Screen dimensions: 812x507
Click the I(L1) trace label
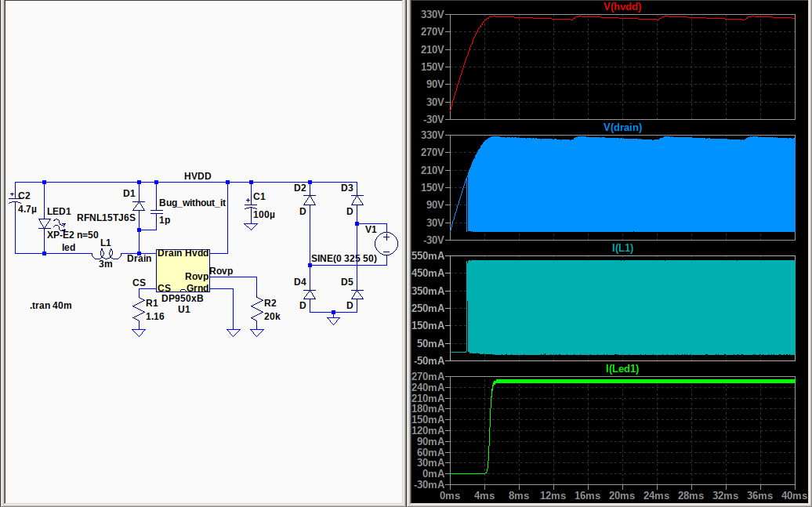tap(622, 248)
